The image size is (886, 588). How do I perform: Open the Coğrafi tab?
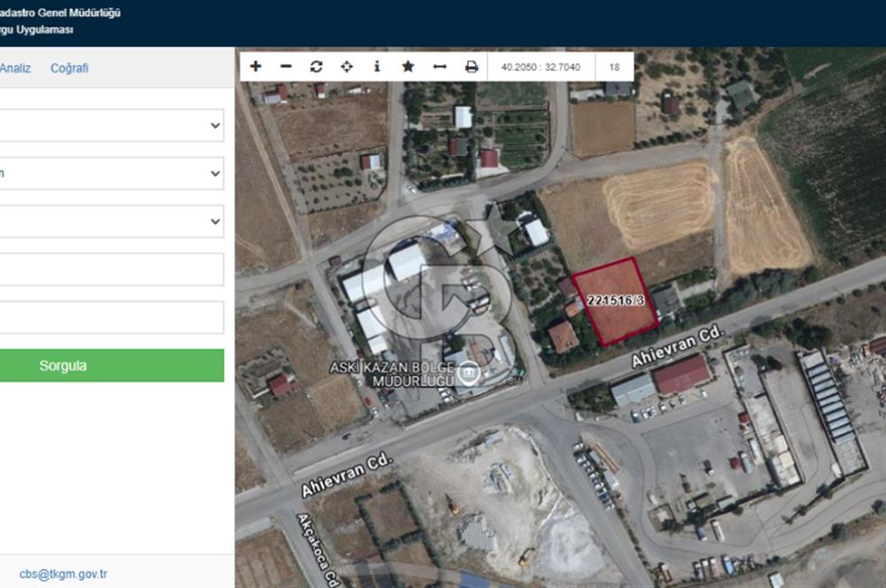(x=69, y=68)
